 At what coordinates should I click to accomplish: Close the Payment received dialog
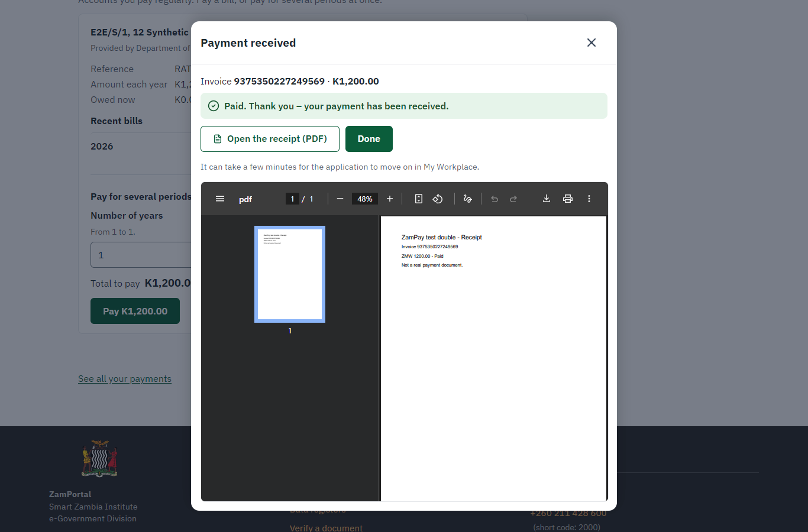tap(591, 43)
